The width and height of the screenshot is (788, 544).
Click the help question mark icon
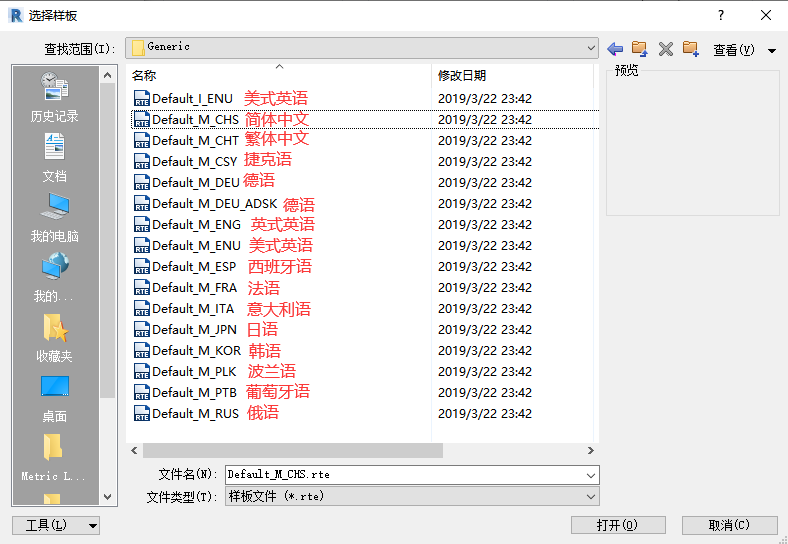click(x=721, y=16)
